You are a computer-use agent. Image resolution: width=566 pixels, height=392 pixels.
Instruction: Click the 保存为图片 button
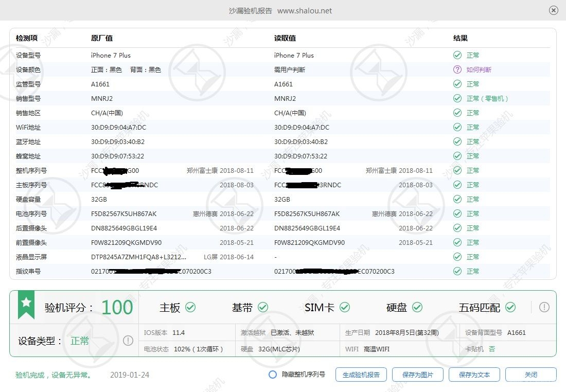click(x=418, y=375)
